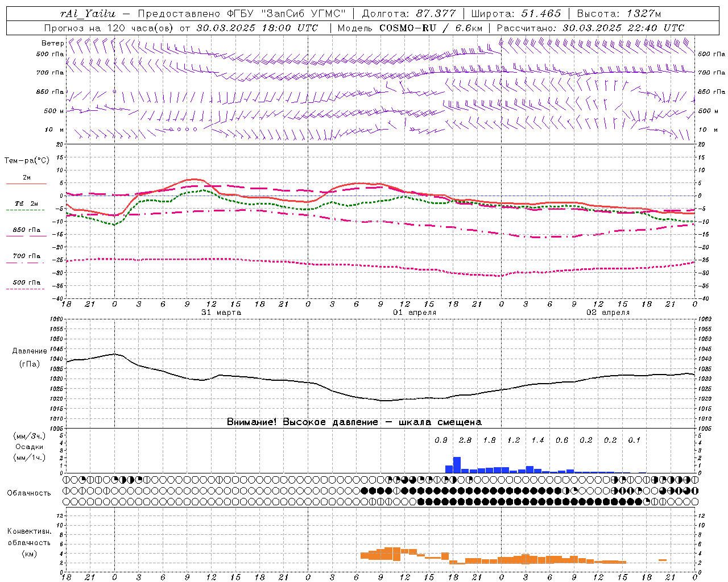Click the station name rAl_Yailu in header
Viewport: 728px width, 582px height.
pos(88,14)
